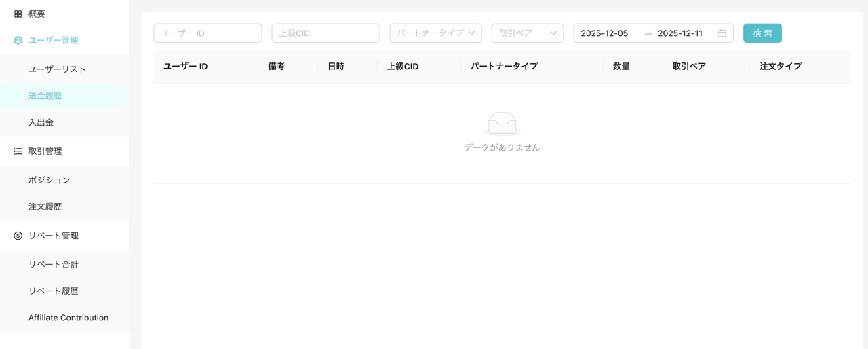
Task: Expand the 取引ペア dropdown filter
Action: [x=528, y=33]
